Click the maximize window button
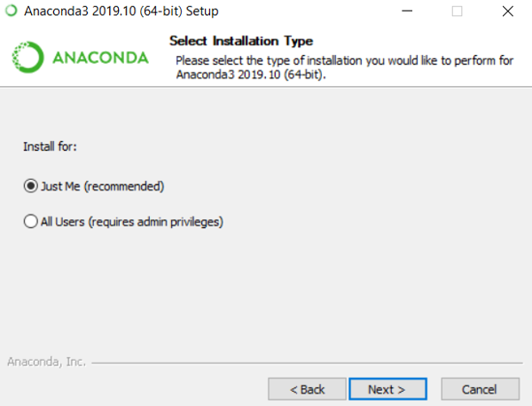Viewport: 532px width, 406px height. (458, 12)
